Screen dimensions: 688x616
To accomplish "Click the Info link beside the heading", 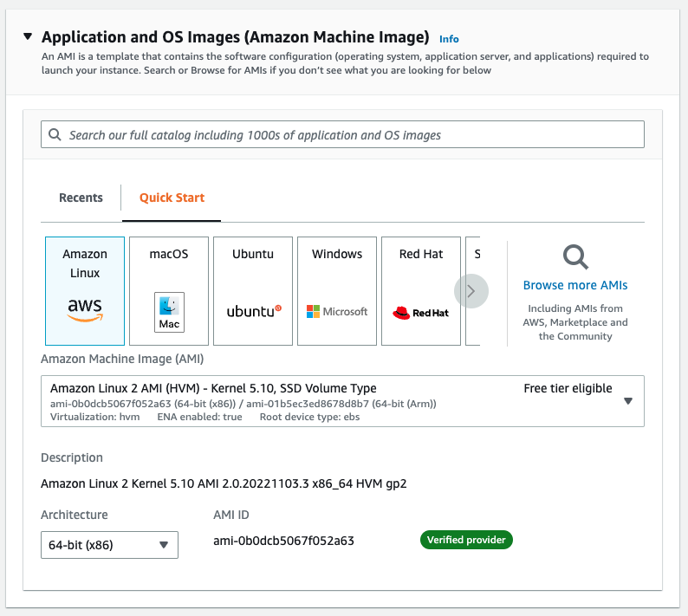I will coord(449,39).
